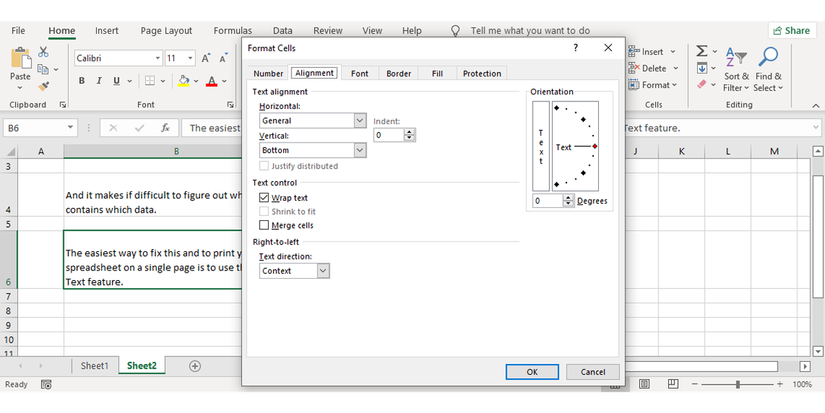
Task: Open Find & Select
Action: (x=768, y=69)
